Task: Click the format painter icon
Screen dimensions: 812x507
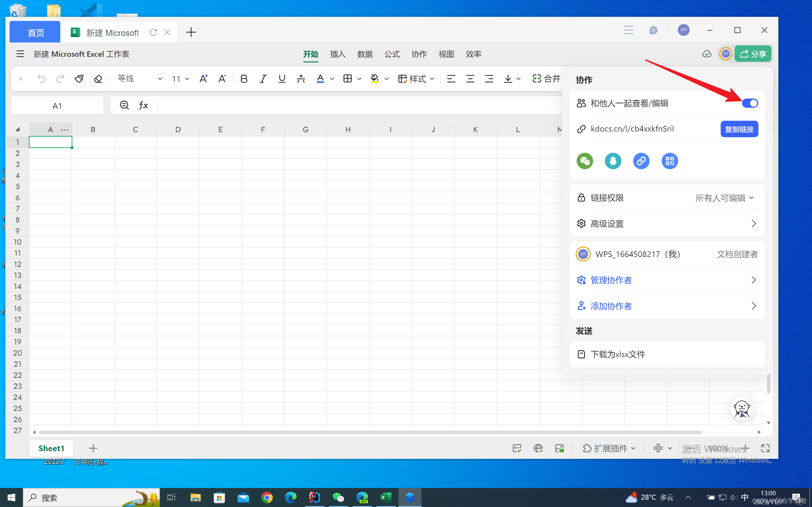Action: click(x=79, y=79)
